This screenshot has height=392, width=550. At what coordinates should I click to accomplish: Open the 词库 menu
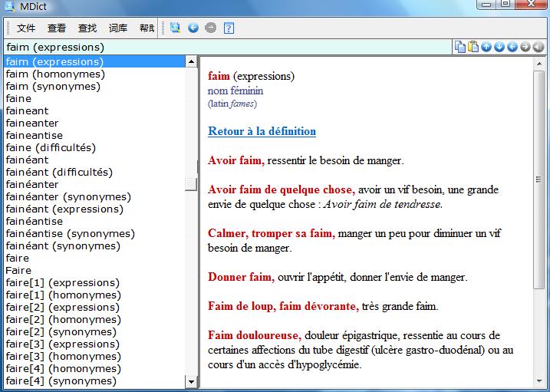pyautogui.click(x=118, y=28)
